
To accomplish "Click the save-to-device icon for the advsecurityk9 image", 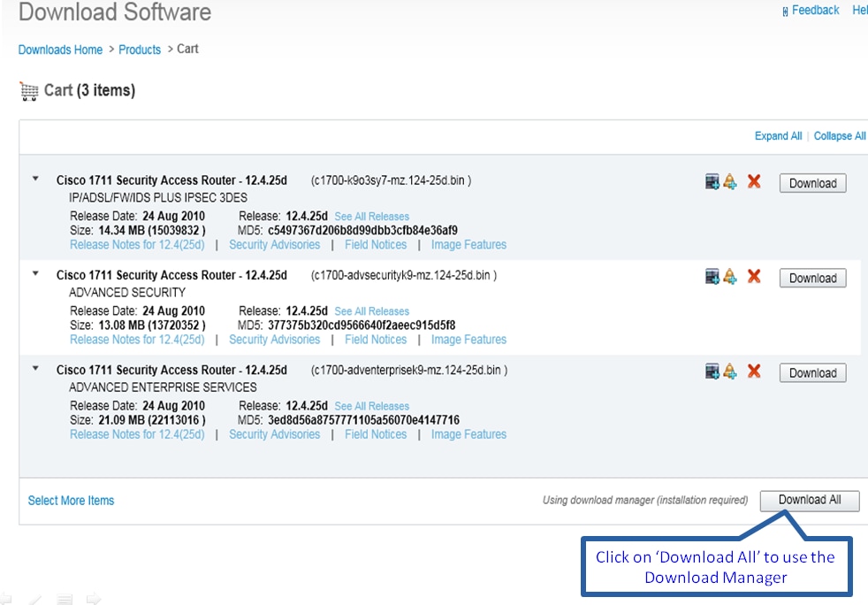I will 712,276.
